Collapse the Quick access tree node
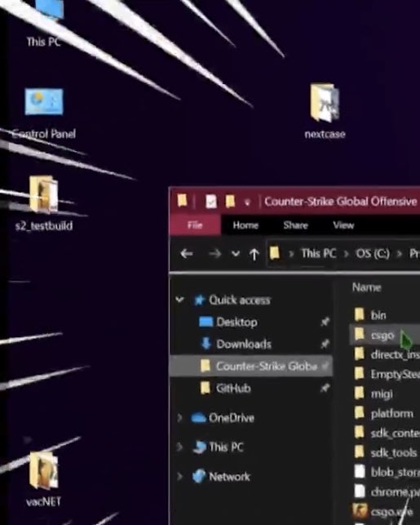The width and height of the screenshot is (420, 525). [180, 300]
